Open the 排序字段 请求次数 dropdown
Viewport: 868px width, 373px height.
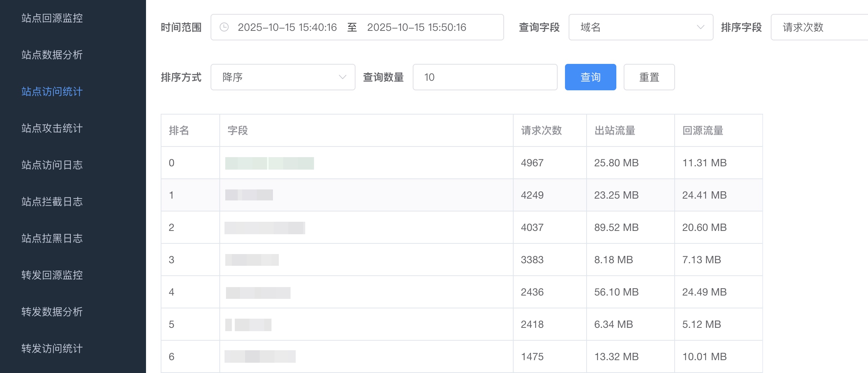[818, 27]
